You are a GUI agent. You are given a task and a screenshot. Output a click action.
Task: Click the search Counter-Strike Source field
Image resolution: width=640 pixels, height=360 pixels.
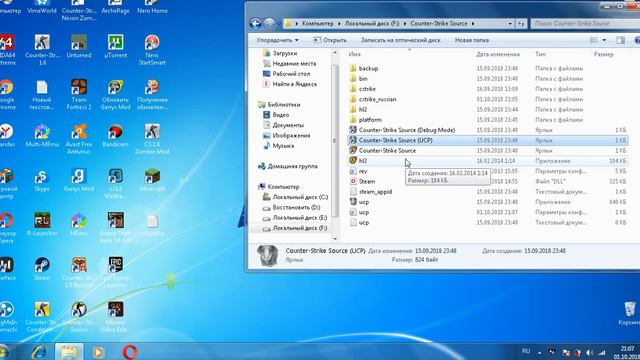[586, 24]
